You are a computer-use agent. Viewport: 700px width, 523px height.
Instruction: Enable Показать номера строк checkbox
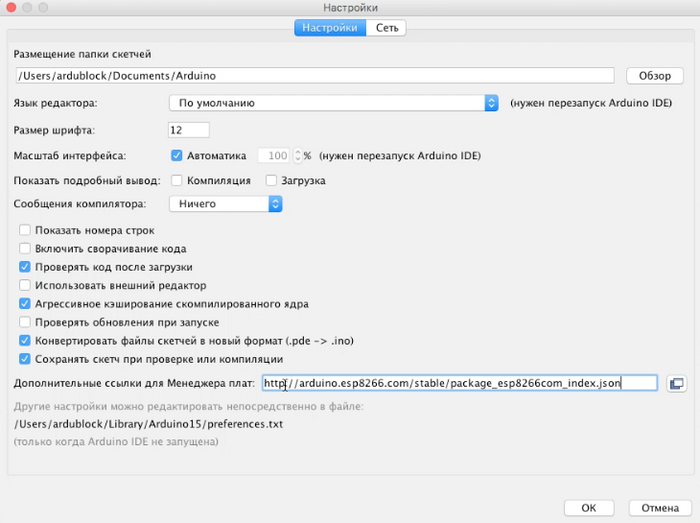click(x=25, y=231)
